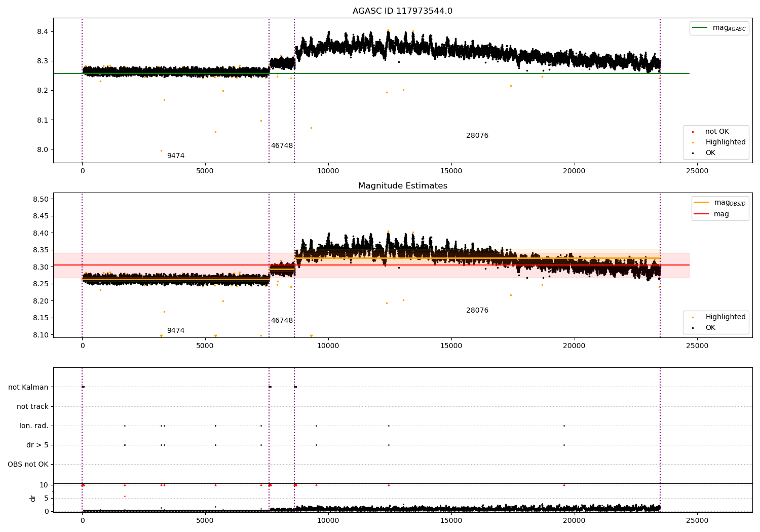Screen dimensions: 760x532
Task: Click the 20000 tick under bottom plot
Action: coord(574,521)
